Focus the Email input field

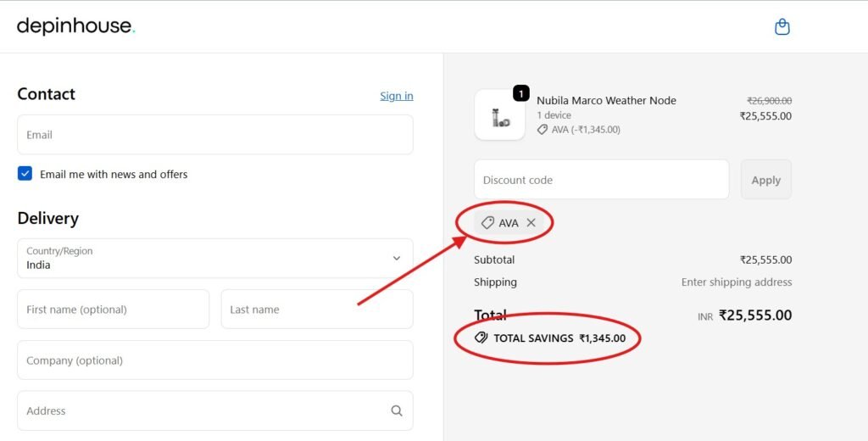[x=215, y=135]
